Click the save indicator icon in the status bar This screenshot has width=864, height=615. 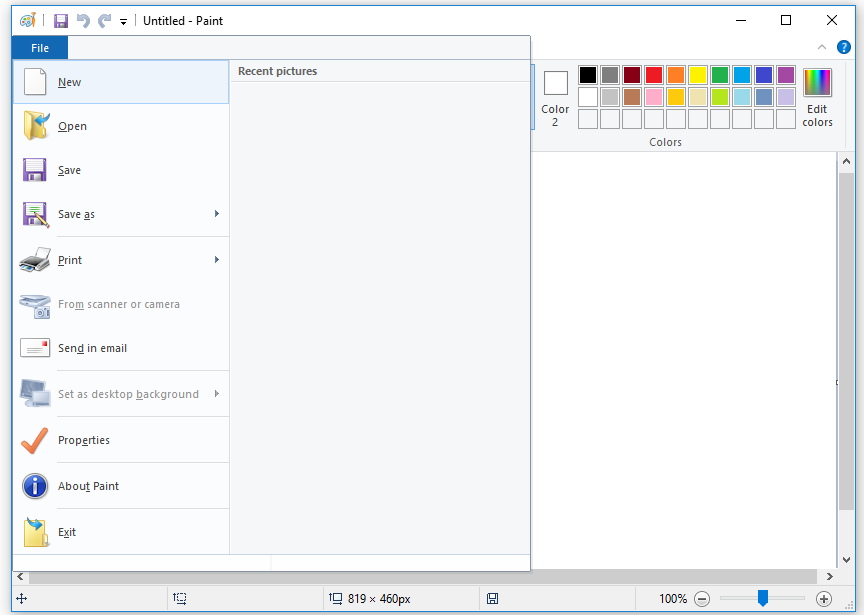point(493,598)
